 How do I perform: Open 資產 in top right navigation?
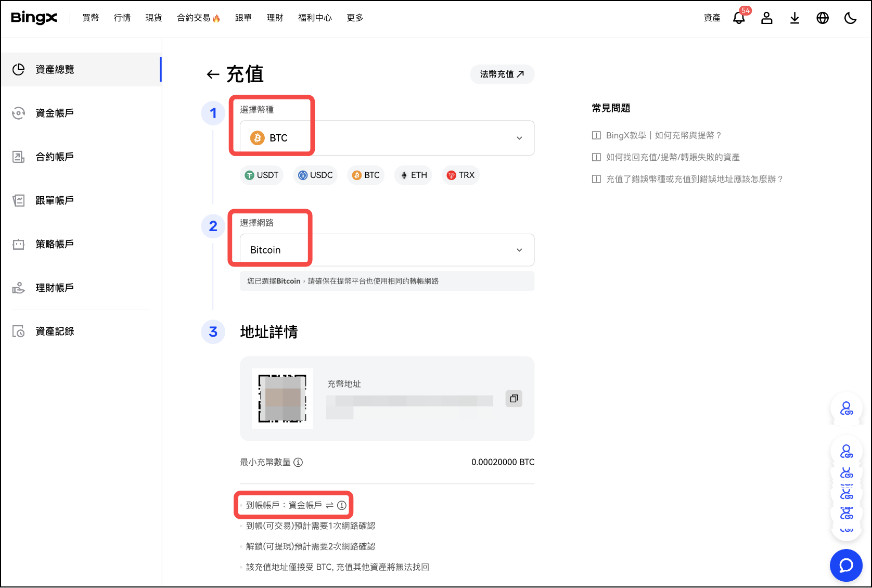[712, 18]
